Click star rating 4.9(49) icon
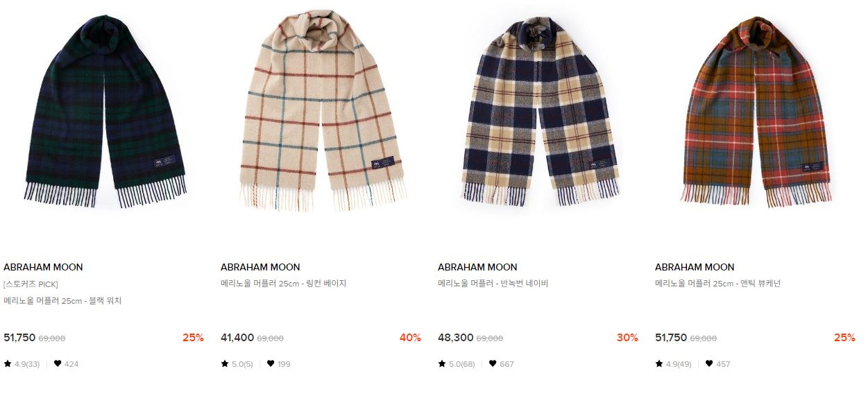 [x=659, y=363]
